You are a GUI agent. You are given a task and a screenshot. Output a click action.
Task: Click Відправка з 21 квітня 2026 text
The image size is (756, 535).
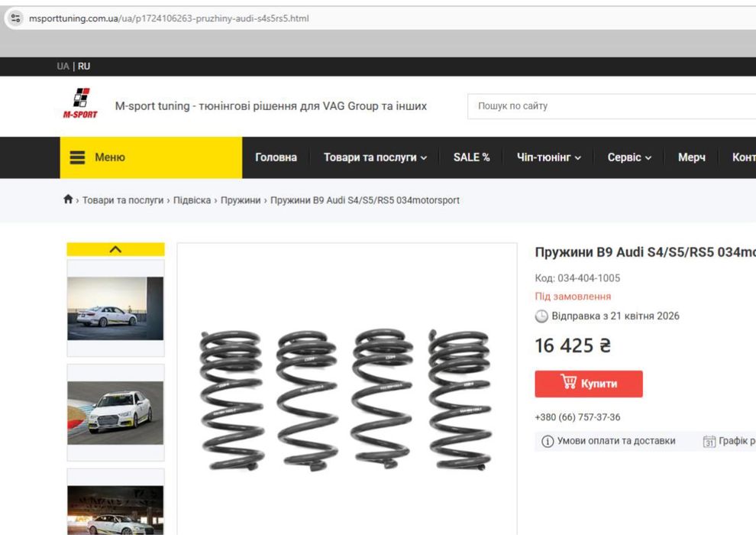(x=615, y=316)
